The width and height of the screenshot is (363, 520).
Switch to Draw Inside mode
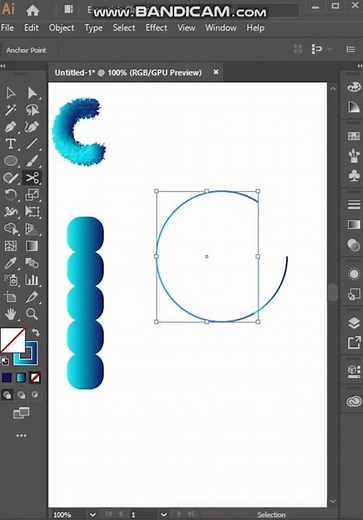pyautogui.click(x=35, y=395)
